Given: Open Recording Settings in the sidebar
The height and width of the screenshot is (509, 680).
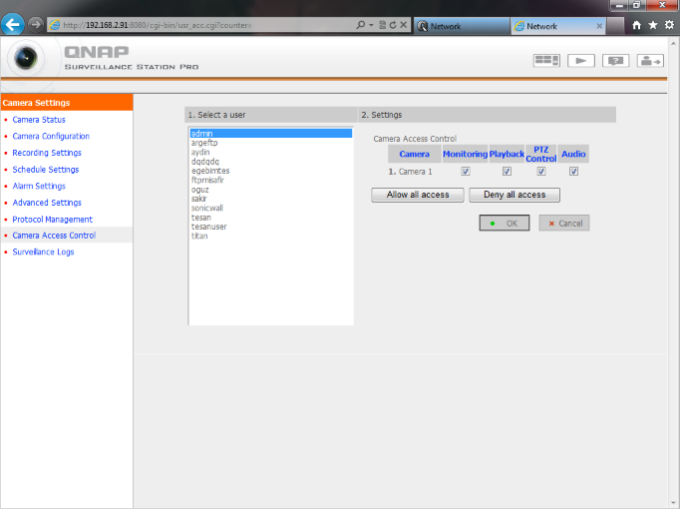Looking at the screenshot, I should [47, 153].
